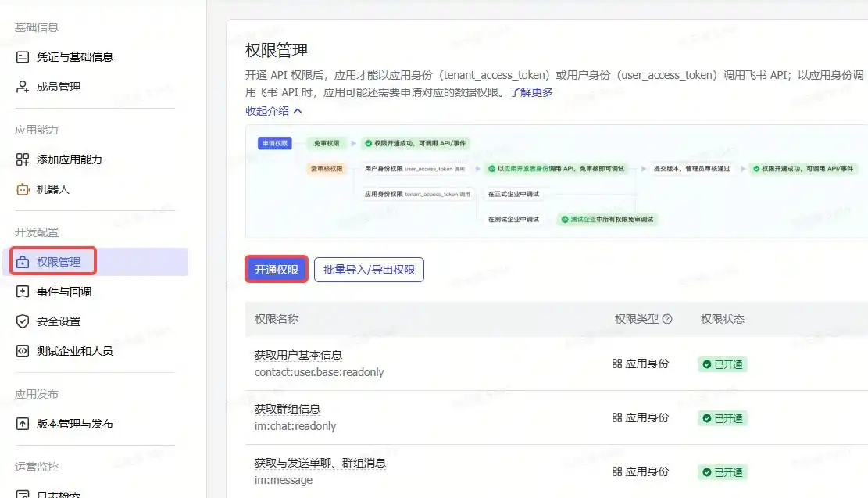Click the 安全设置 shield icon
The height and width of the screenshot is (498, 868).
[23, 321]
